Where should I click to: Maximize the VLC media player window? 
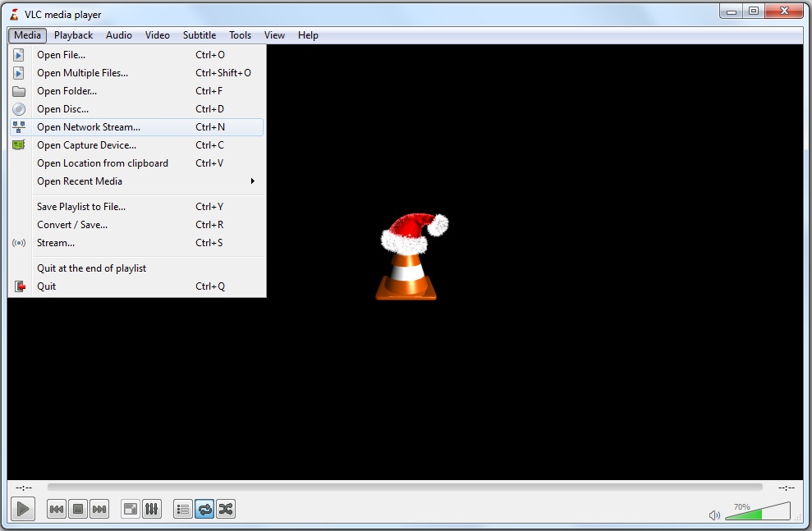click(754, 11)
